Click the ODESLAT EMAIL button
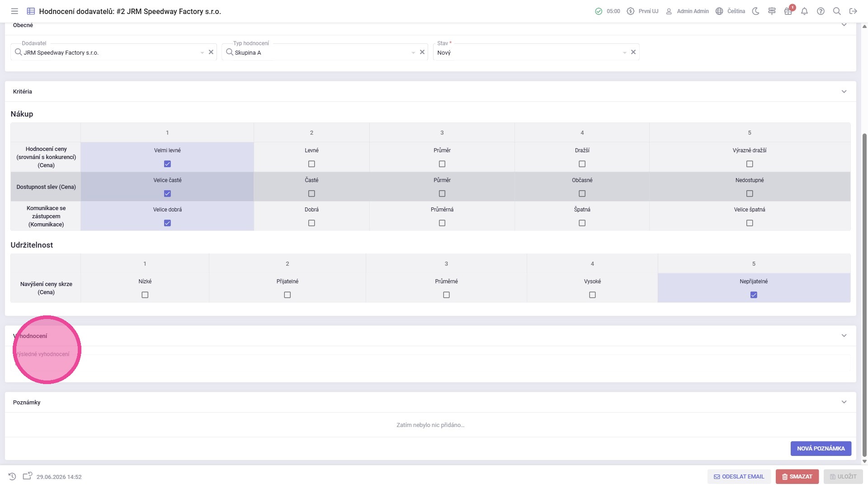Screen dimensions: 868x488 click(739, 477)
